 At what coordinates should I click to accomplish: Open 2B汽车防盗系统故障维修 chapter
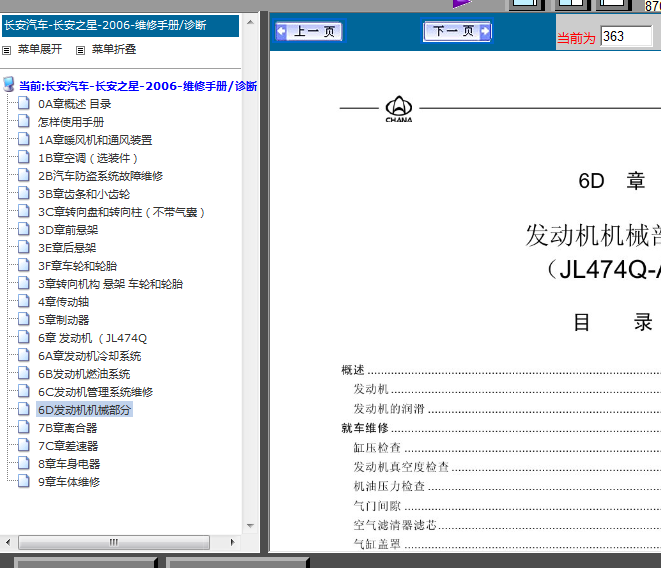pos(100,176)
